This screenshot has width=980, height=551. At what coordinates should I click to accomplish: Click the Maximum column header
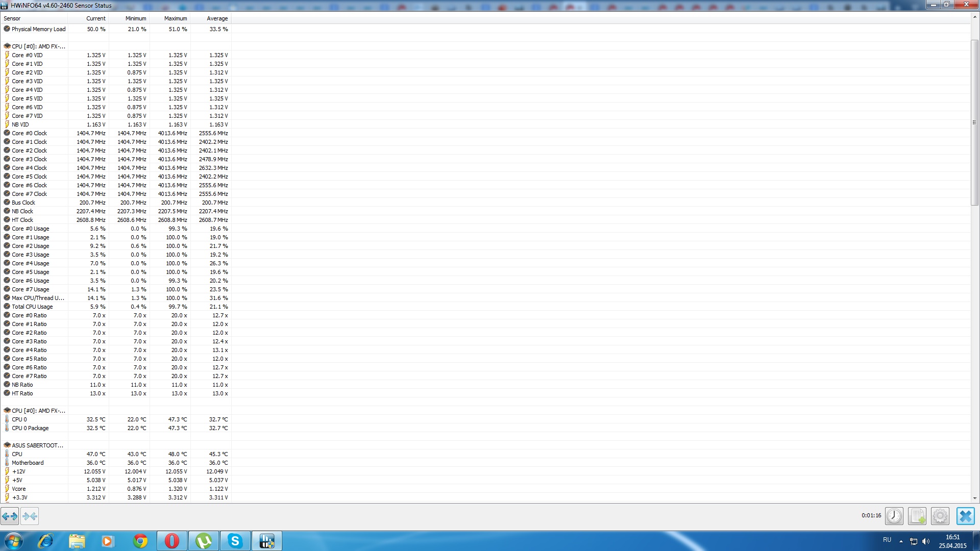pyautogui.click(x=175, y=18)
